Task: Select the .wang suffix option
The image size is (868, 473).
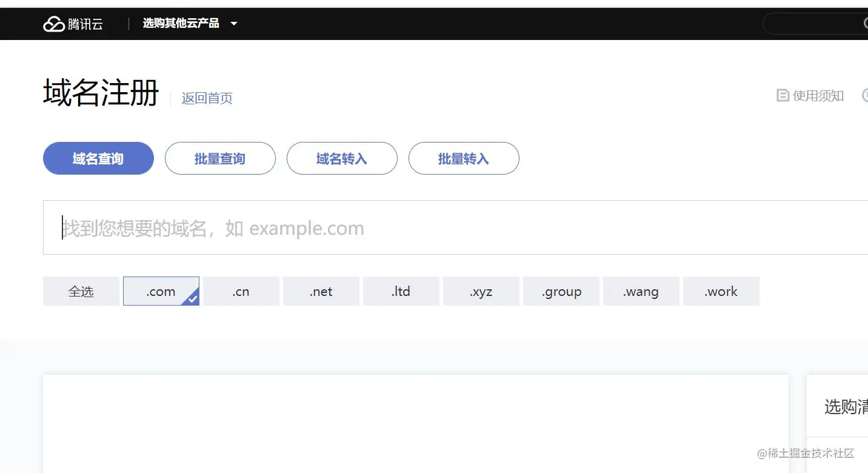Action: tap(641, 291)
